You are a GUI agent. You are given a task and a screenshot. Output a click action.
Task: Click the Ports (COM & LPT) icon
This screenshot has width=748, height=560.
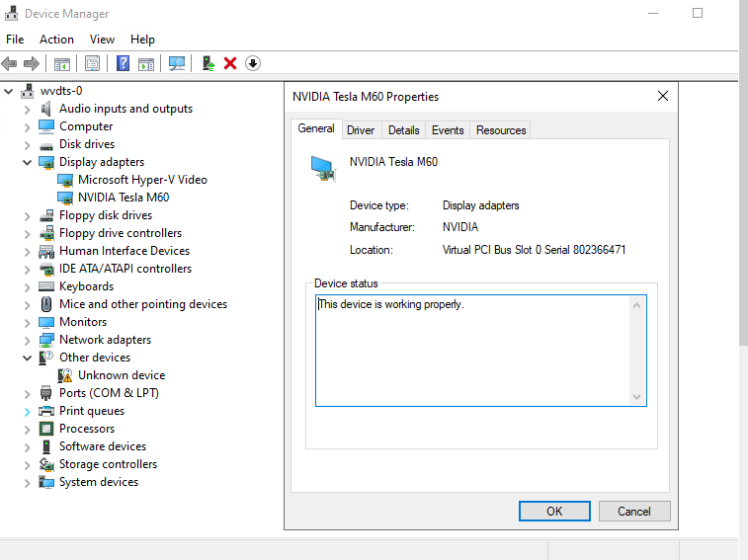tap(45, 393)
